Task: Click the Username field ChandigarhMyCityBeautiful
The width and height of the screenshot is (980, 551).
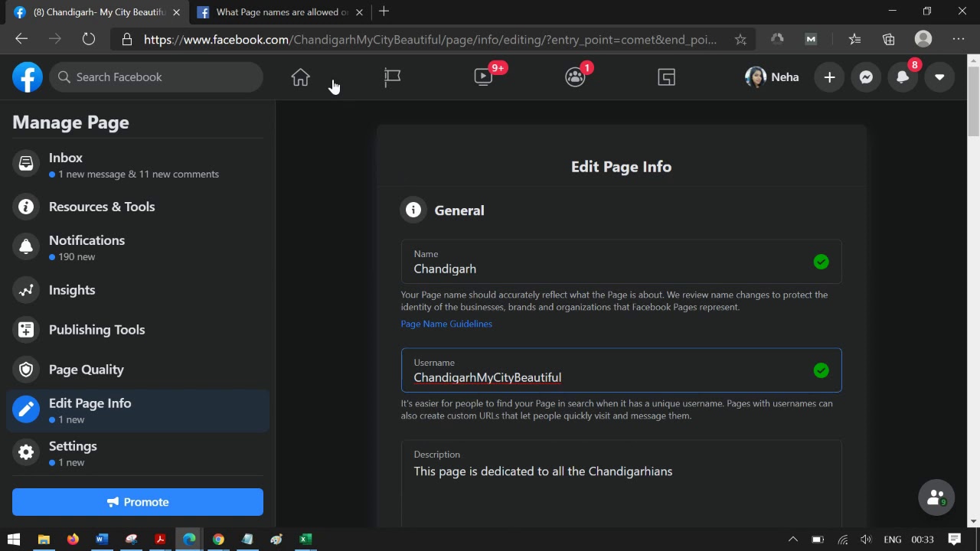Action: click(621, 370)
